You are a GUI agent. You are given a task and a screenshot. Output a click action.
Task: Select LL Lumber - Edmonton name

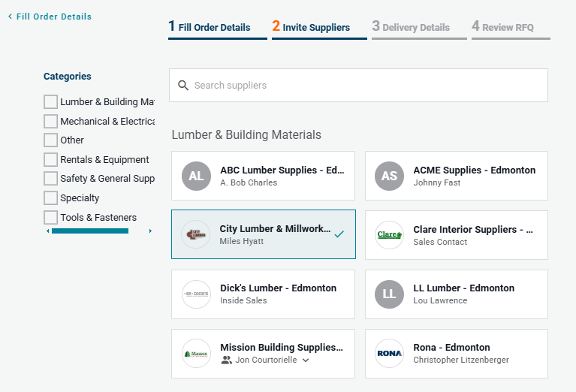point(463,288)
